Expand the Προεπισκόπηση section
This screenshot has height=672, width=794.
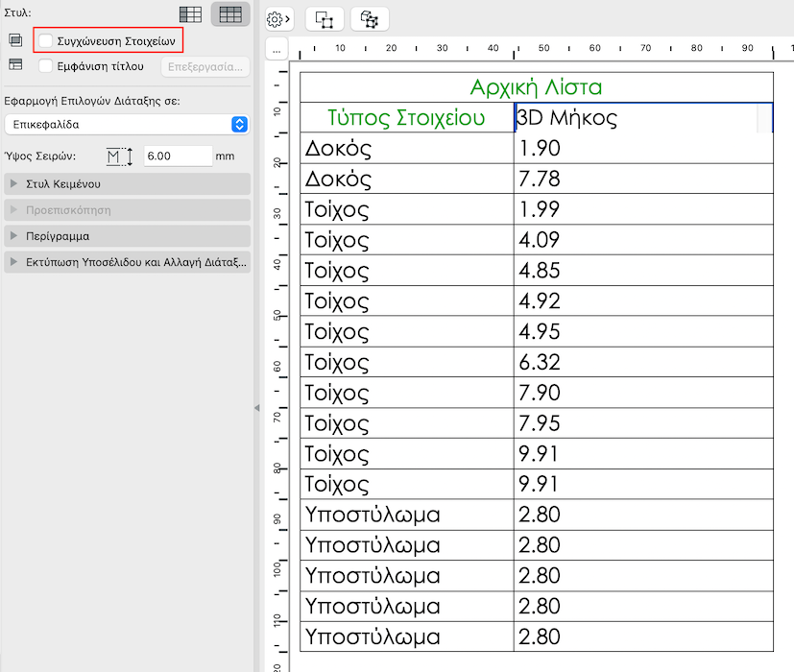click(127, 210)
